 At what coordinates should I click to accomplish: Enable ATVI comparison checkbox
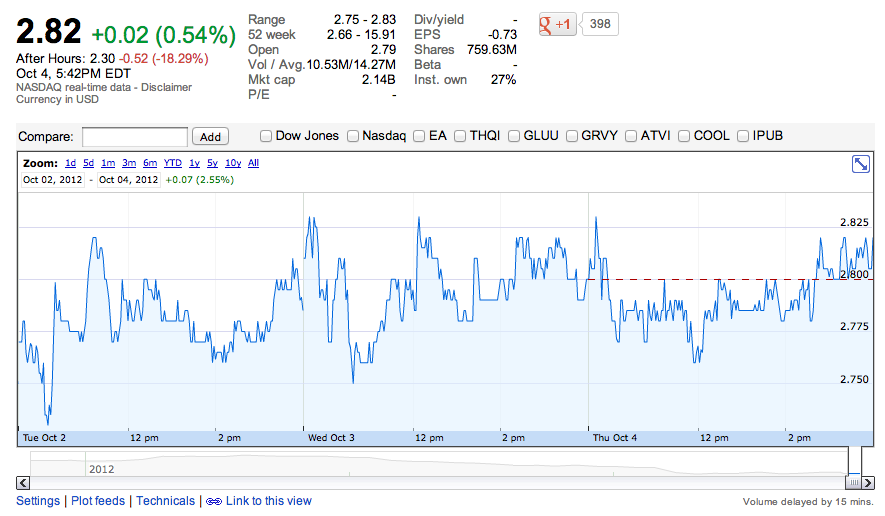pyautogui.click(x=631, y=136)
